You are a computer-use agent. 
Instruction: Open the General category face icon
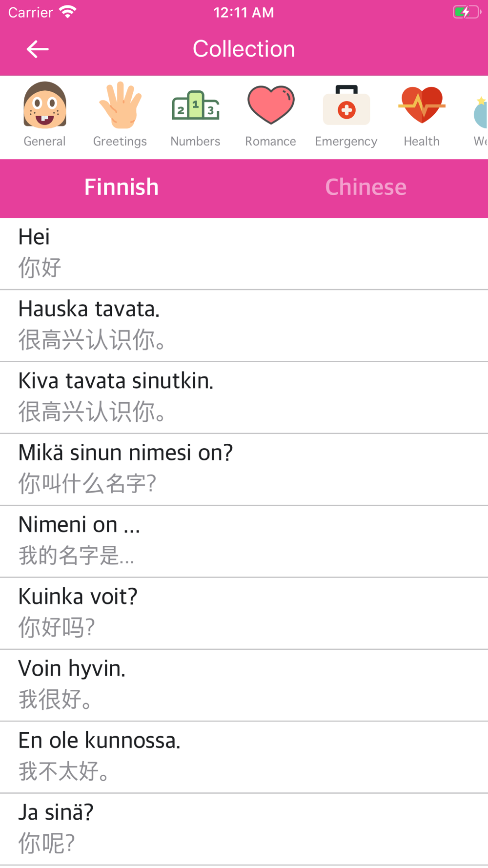tap(45, 105)
